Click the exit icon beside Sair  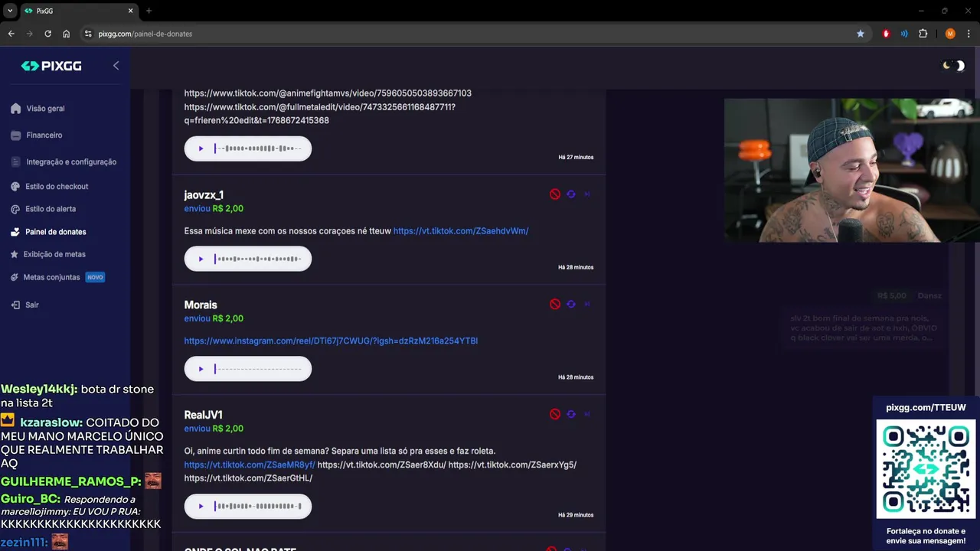[15, 305]
